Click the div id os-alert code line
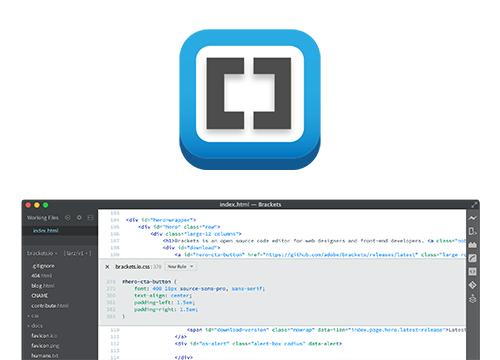This screenshot has width=500, height=360. (x=258, y=344)
